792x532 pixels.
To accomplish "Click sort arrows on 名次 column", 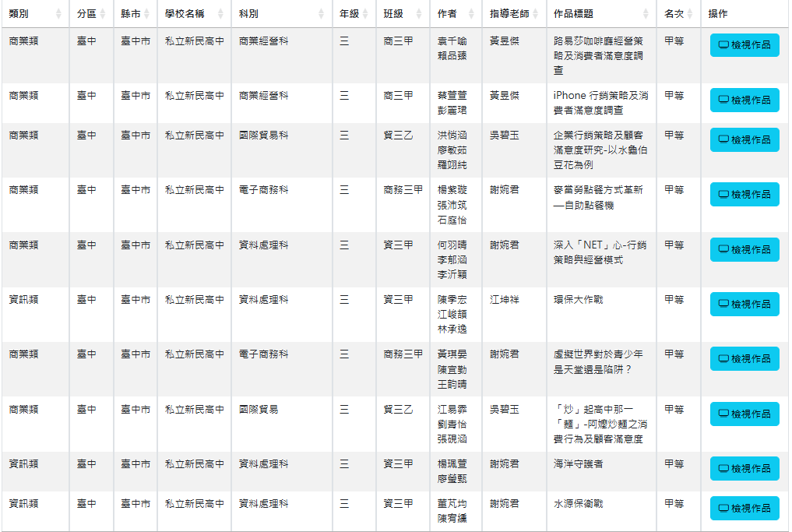I will click(x=689, y=14).
